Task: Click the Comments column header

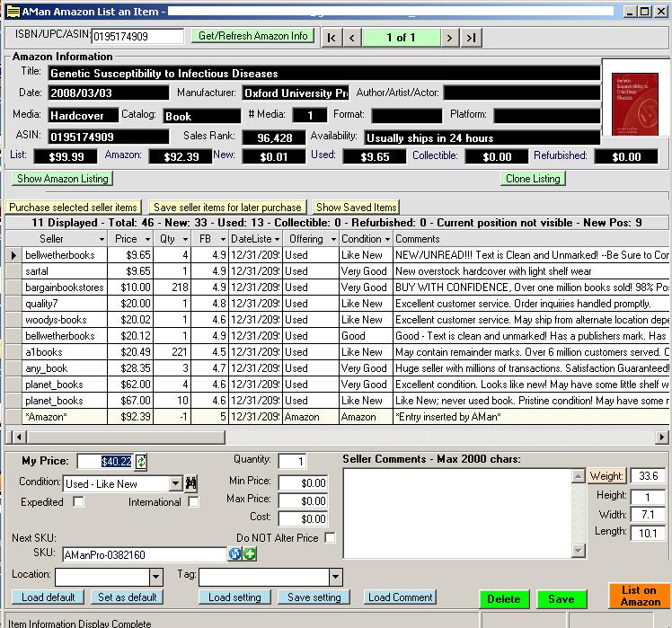Action: click(531, 239)
